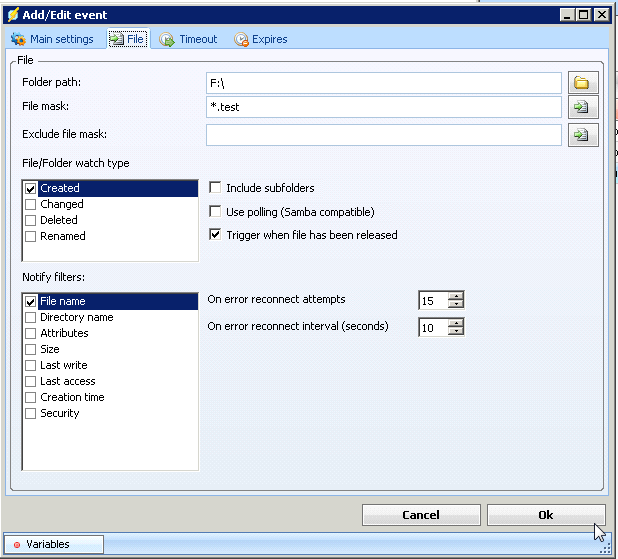618x559 pixels.
Task: Enable Use polling (Samba compatible)
Action: click(216, 211)
